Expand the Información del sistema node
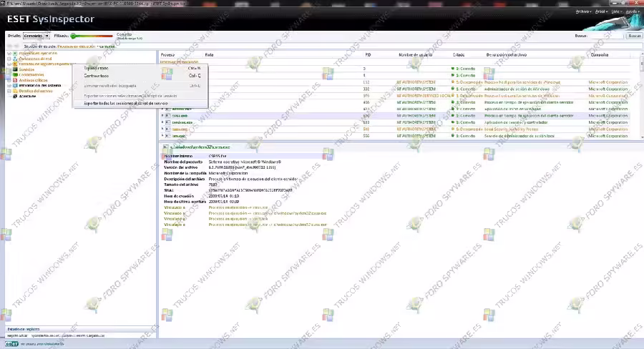 click(x=9, y=85)
